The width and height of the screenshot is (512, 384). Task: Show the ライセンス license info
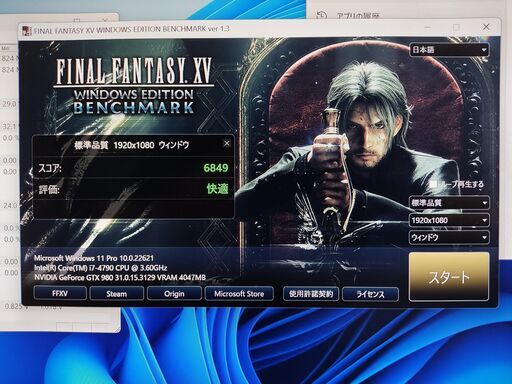click(x=370, y=294)
